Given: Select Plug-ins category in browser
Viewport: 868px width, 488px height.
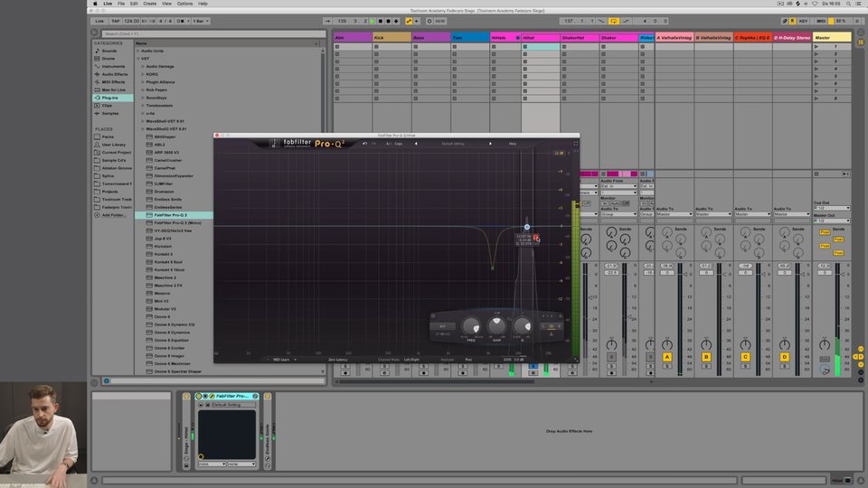Looking at the screenshot, I should pyautogui.click(x=112, y=98).
